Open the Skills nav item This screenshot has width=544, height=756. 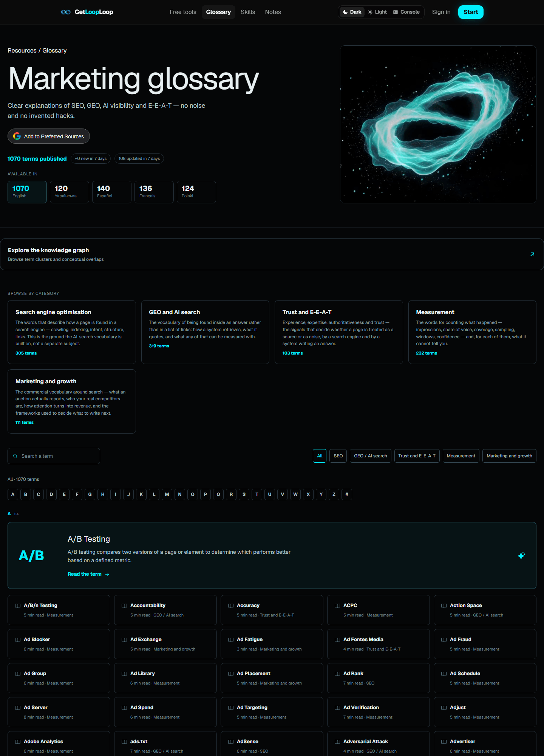(248, 12)
